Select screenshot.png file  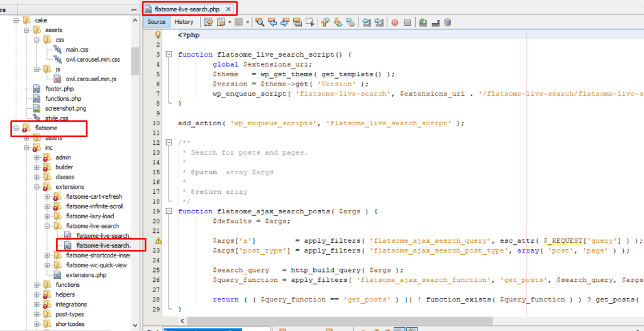65,109
